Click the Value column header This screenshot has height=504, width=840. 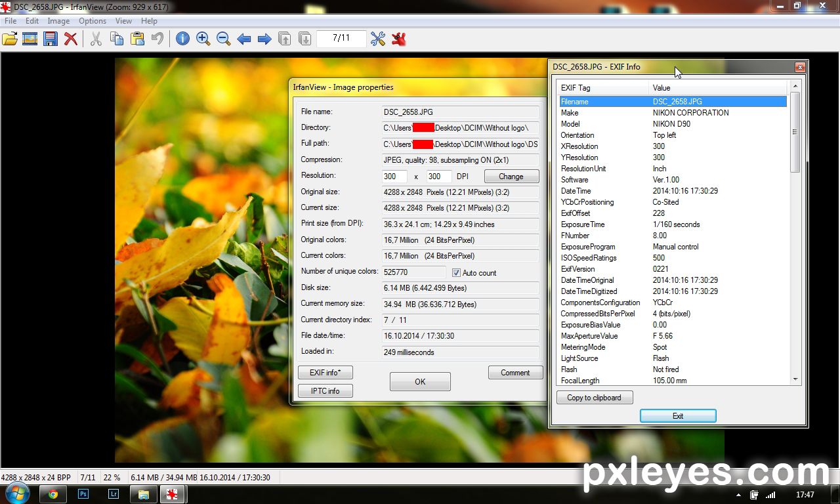pyautogui.click(x=718, y=88)
